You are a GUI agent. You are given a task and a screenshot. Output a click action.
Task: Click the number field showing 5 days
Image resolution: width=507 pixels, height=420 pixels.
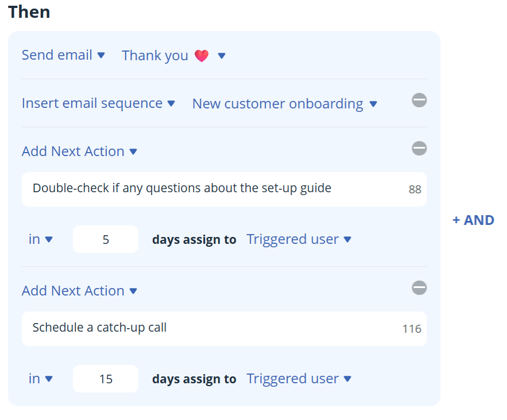tap(106, 239)
